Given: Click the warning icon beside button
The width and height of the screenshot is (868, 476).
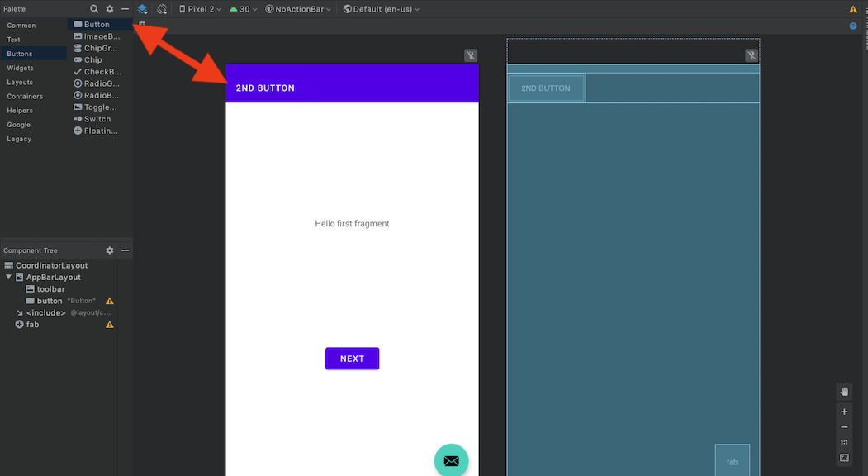Looking at the screenshot, I should pyautogui.click(x=110, y=301).
